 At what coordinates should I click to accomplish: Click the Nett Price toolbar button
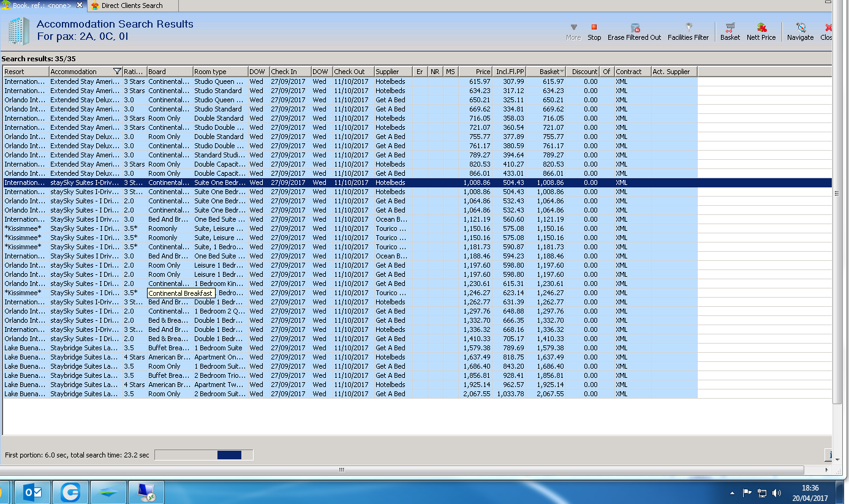(x=761, y=32)
